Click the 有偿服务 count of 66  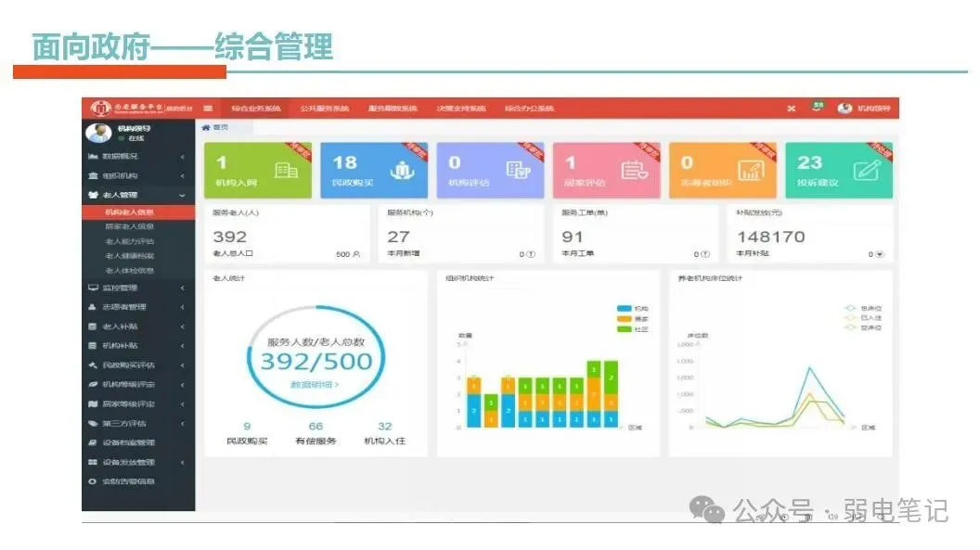pyautogui.click(x=316, y=427)
